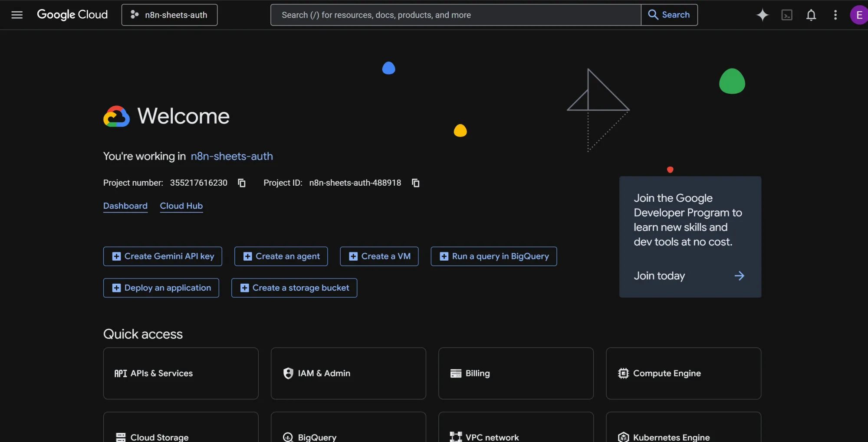Click the Project ID value n8n-sheets-auth-488918

click(x=355, y=183)
